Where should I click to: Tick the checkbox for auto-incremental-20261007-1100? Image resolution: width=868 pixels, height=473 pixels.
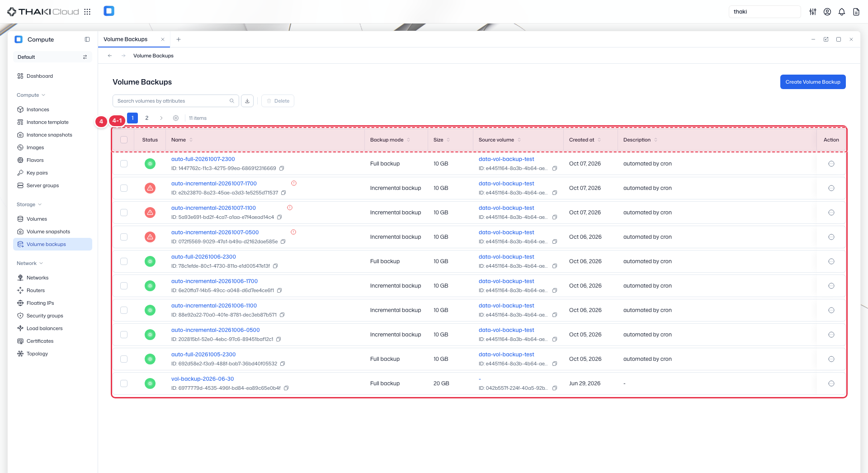coord(124,213)
